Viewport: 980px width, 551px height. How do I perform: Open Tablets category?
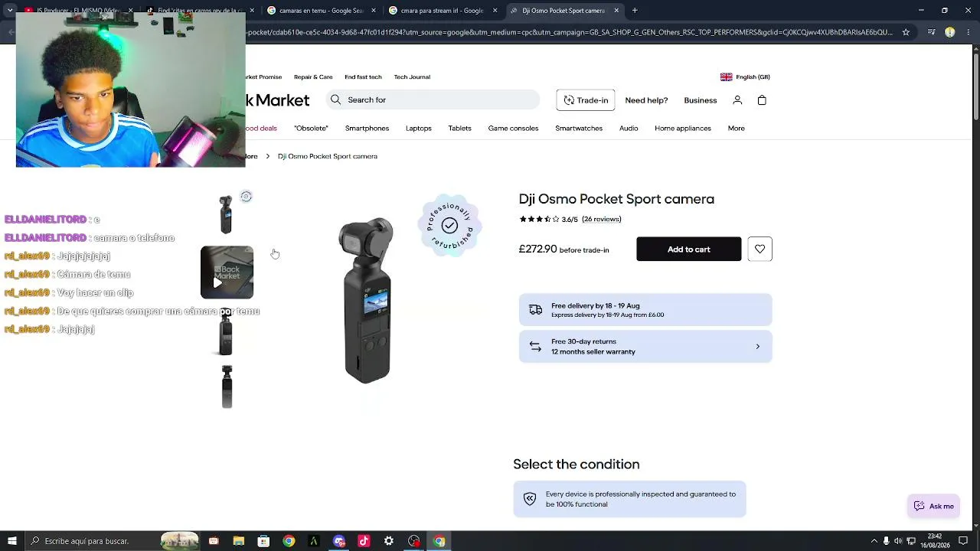pyautogui.click(x=459, y=129)
